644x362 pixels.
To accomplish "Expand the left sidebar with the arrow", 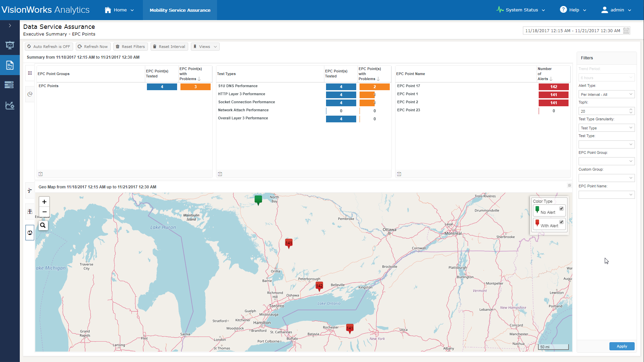I will (x=10, y=25).
